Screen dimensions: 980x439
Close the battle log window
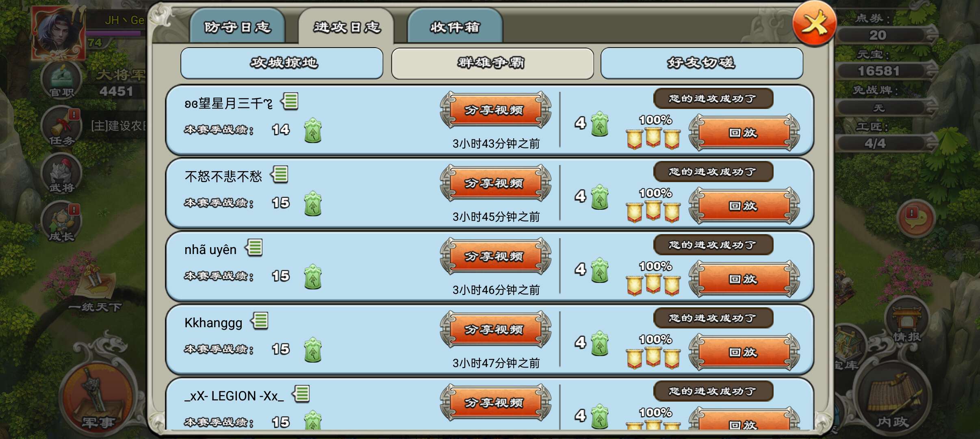pyautogui.click(x=814, y=24)
